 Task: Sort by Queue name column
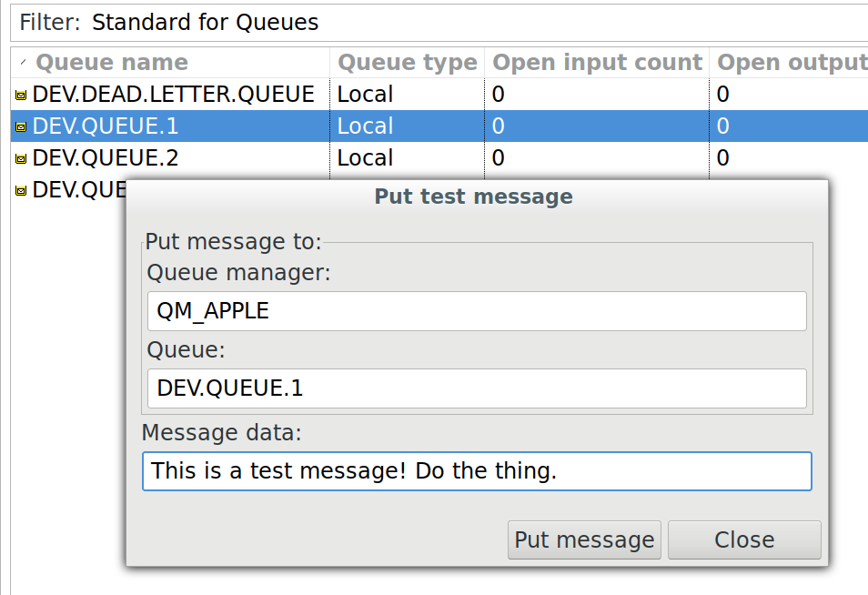pos(111,63)
